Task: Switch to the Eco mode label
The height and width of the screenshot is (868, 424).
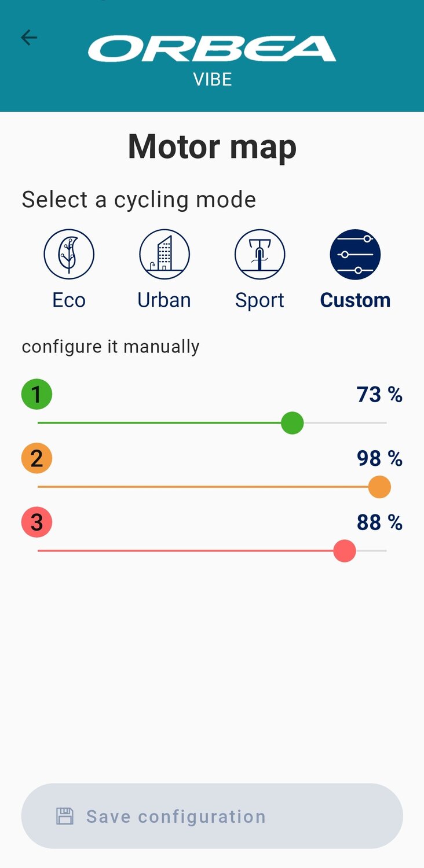Action: pos(69,300)
